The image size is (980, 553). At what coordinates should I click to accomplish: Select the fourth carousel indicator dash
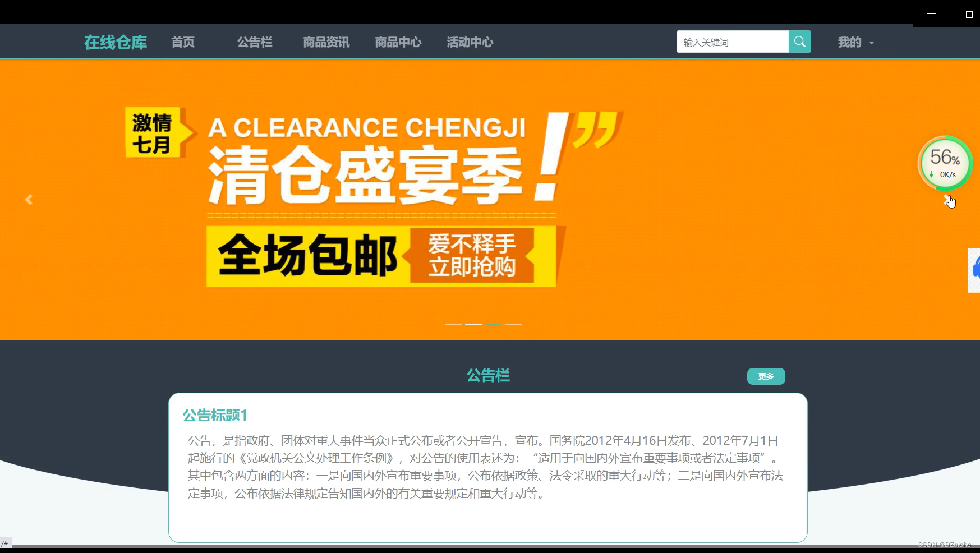pos(514,324)
